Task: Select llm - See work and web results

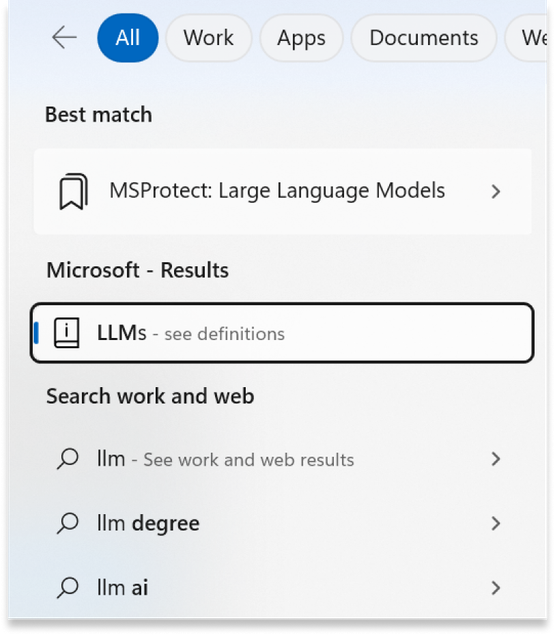Action: 280,459
